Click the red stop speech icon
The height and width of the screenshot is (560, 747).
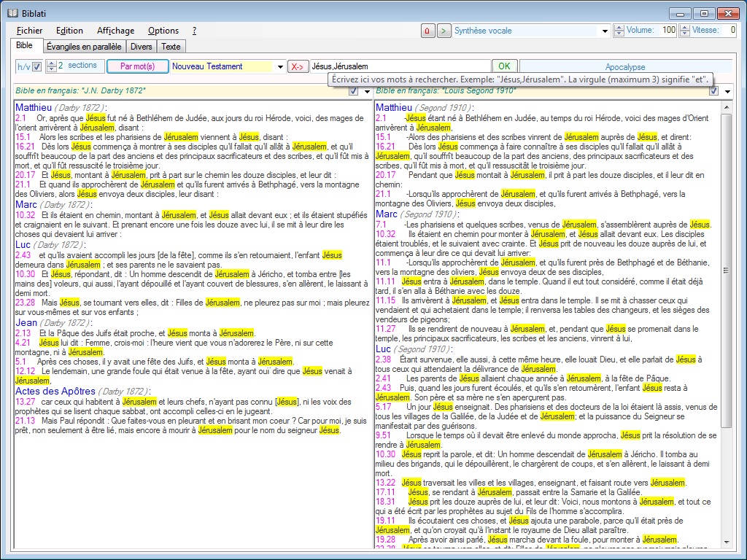tap(428, 31)
